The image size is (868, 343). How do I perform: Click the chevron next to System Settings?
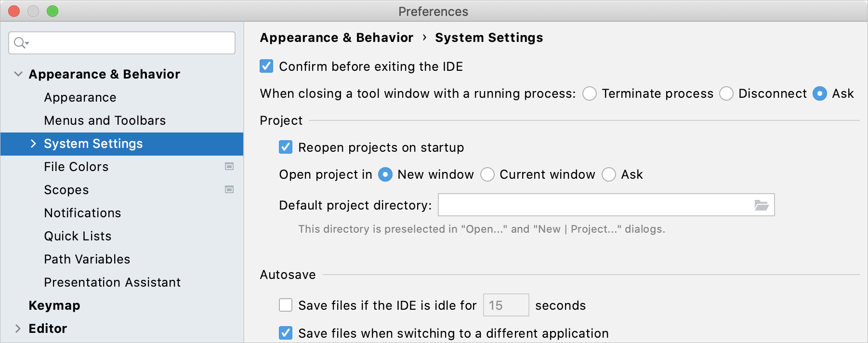(33, 143)
